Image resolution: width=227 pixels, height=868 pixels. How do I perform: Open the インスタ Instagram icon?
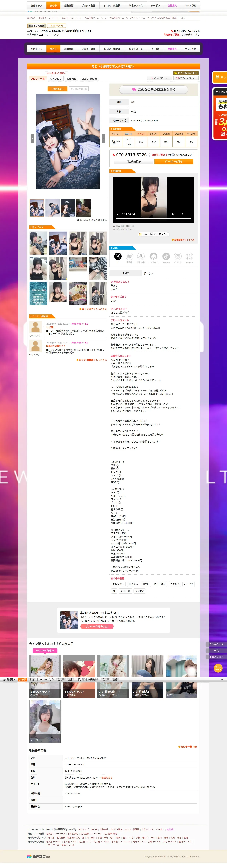pyautogui.click(x=178, y=257)
